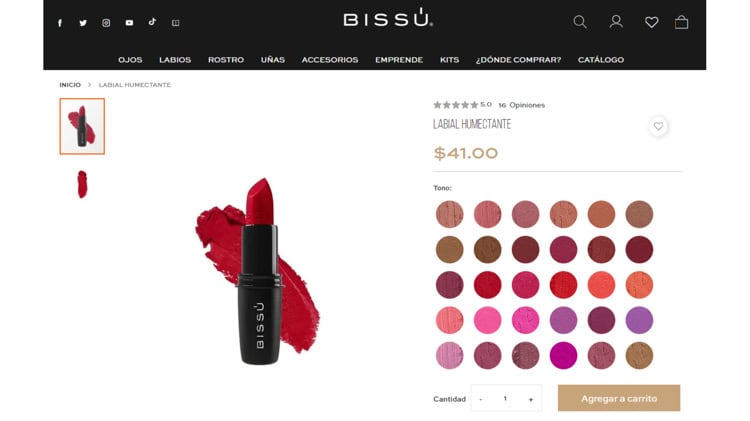Open the CATÁLOGO menu item
The width and height of the screenshot is (750, 421).
(601, 60)
